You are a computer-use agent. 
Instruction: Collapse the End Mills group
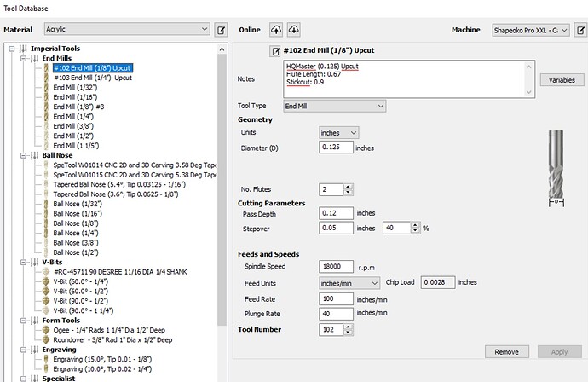pyautogui.click(x=24, y=58)
